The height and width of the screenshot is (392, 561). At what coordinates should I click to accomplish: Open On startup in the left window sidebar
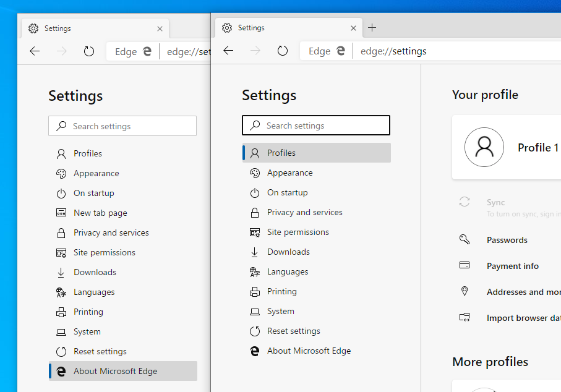point(122,193)
